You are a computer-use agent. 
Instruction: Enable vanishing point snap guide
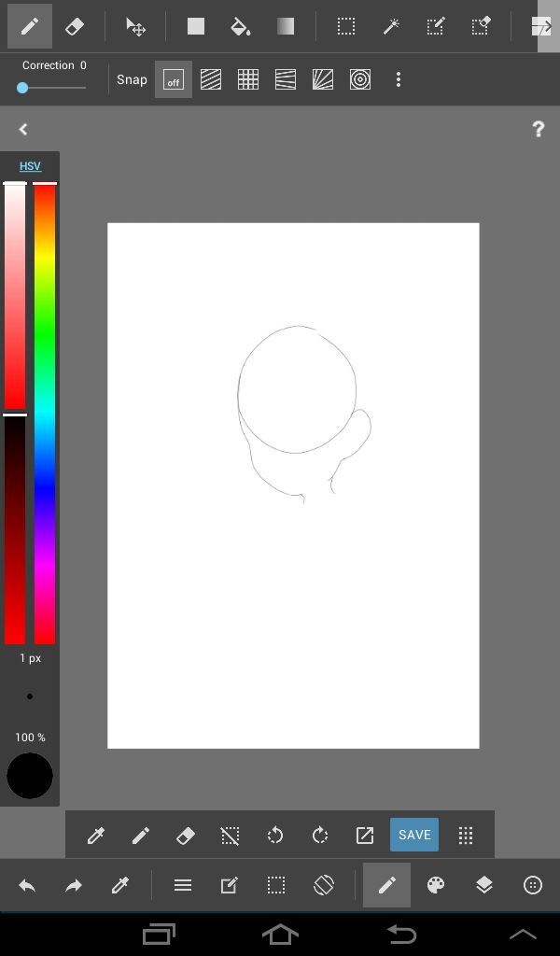pyautogui.click(x=286, y=79)
